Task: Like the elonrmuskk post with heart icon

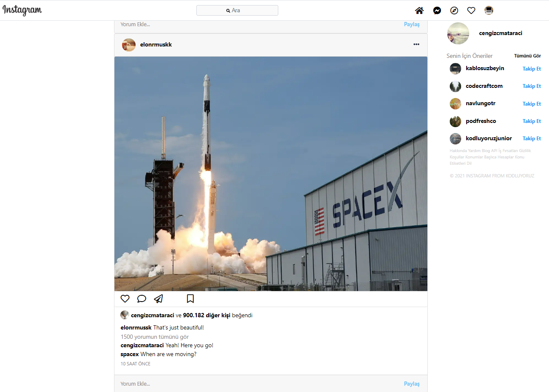Action: [125, 299]
